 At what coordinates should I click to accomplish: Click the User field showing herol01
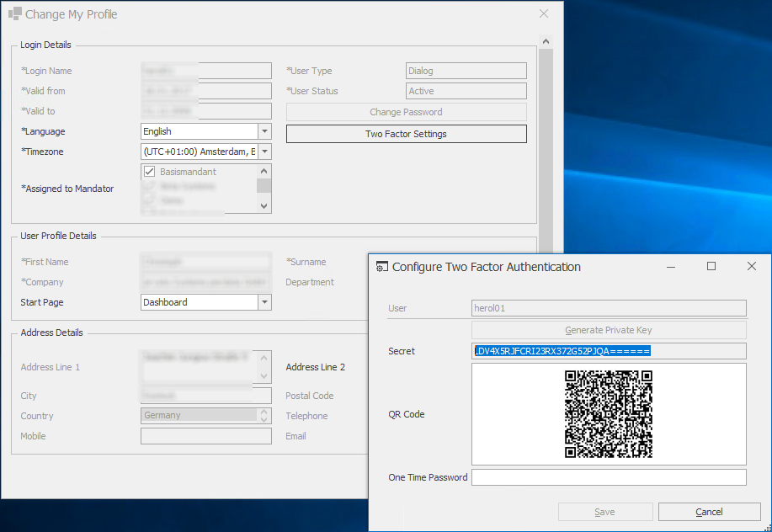609,308
